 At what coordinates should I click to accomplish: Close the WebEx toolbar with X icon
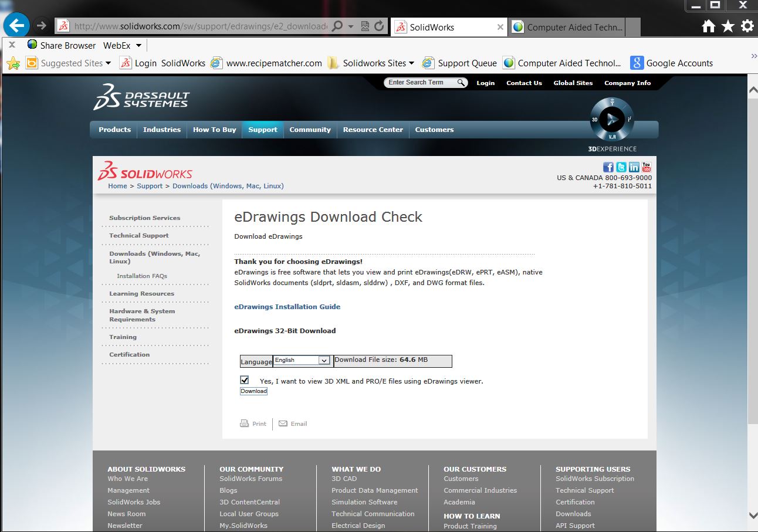point(12,45)
